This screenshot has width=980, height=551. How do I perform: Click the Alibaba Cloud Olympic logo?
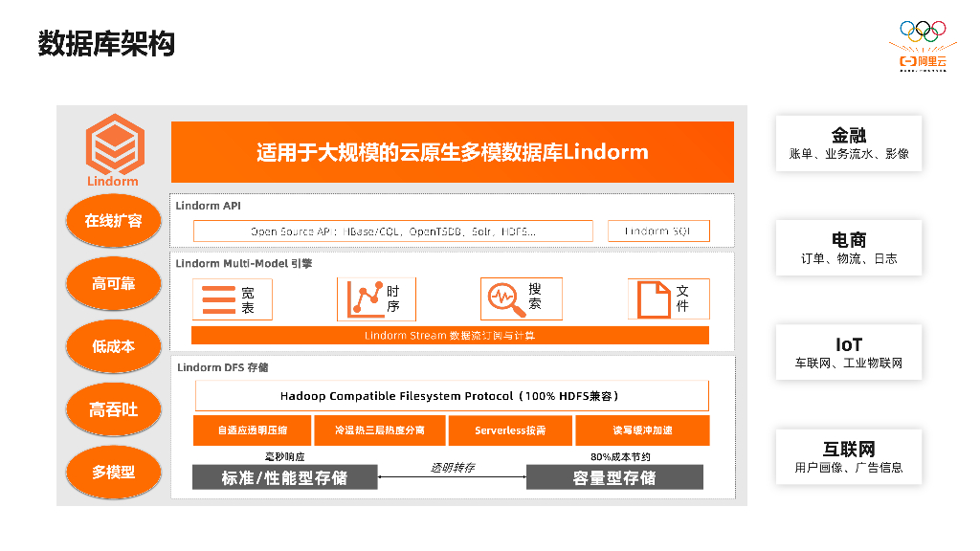924,46
